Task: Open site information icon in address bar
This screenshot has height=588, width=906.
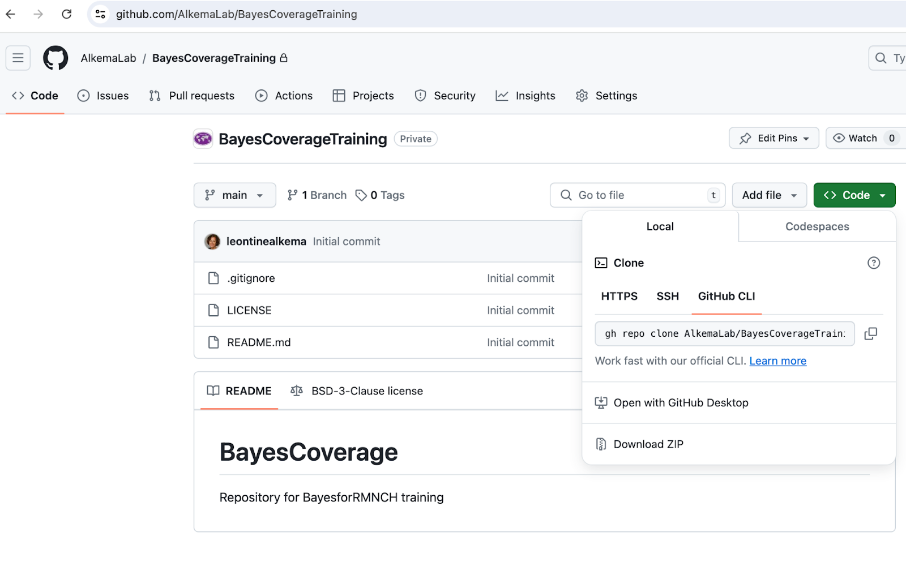Action: click(x=100, y=14)
